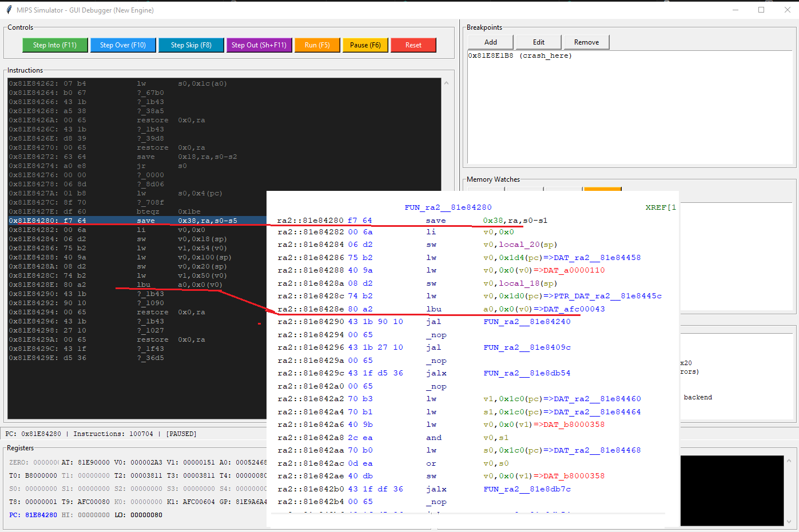
Task: Maximize the MIPS Simulator window
Action: (x=761, y=10)
